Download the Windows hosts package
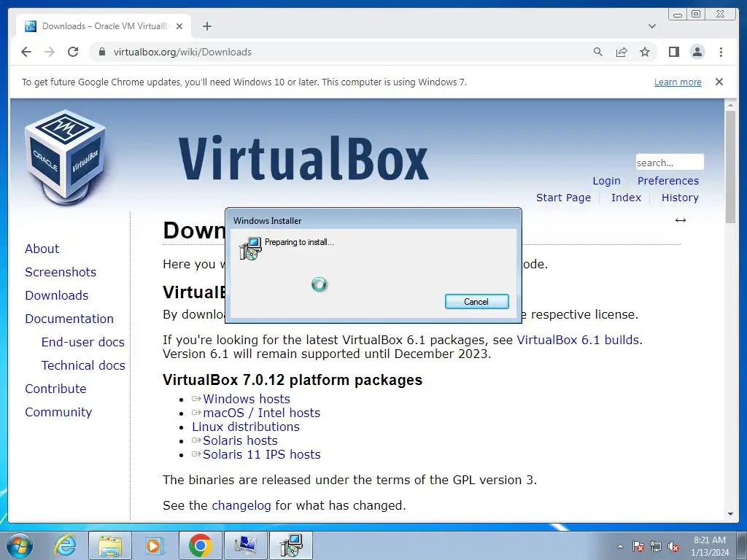The width and height of the screenshot is (747, 560). coord(247,399)
